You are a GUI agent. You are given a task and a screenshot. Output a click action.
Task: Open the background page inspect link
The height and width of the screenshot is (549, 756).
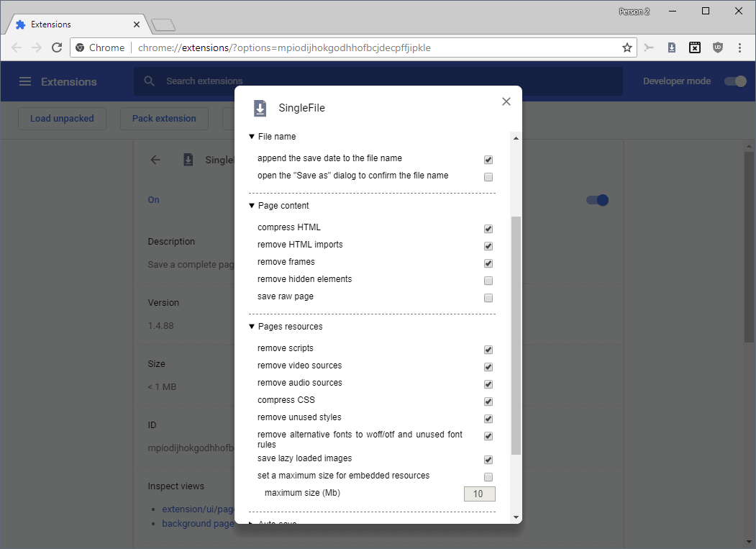198,523
